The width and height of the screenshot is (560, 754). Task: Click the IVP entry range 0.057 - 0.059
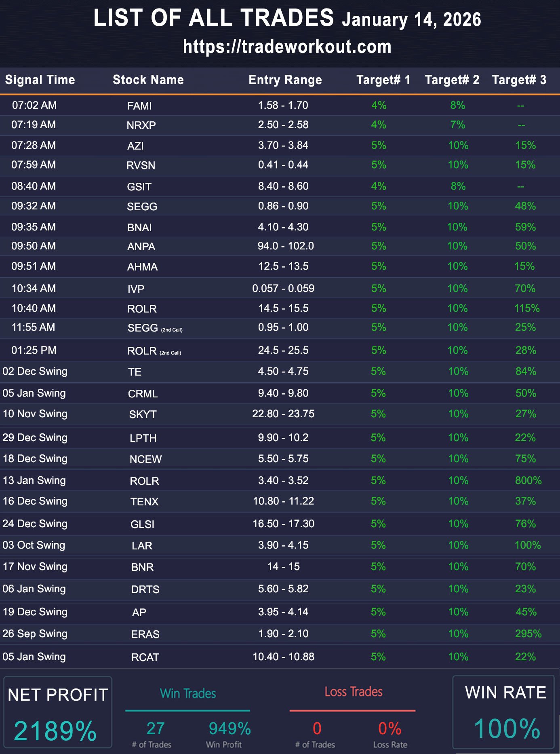pos(283,288)
